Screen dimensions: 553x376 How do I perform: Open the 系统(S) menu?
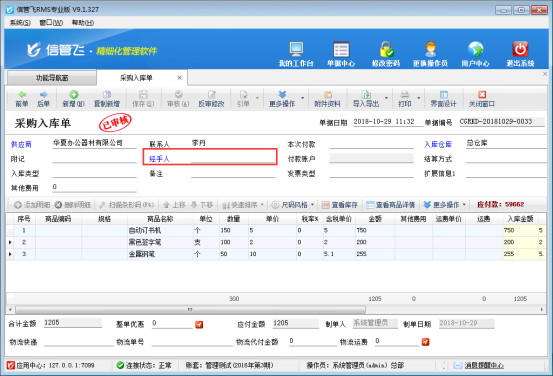[20, 23]
